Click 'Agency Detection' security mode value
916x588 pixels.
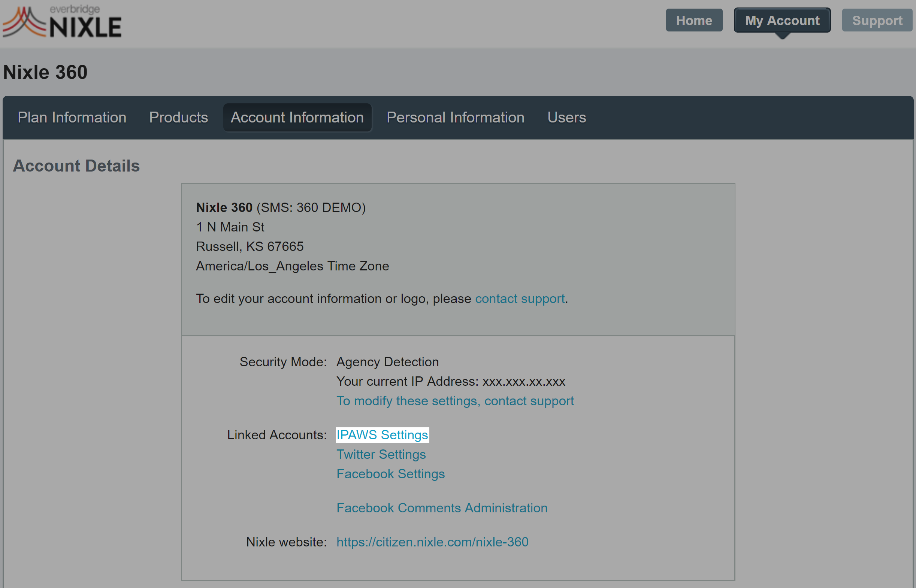(387, 361)
